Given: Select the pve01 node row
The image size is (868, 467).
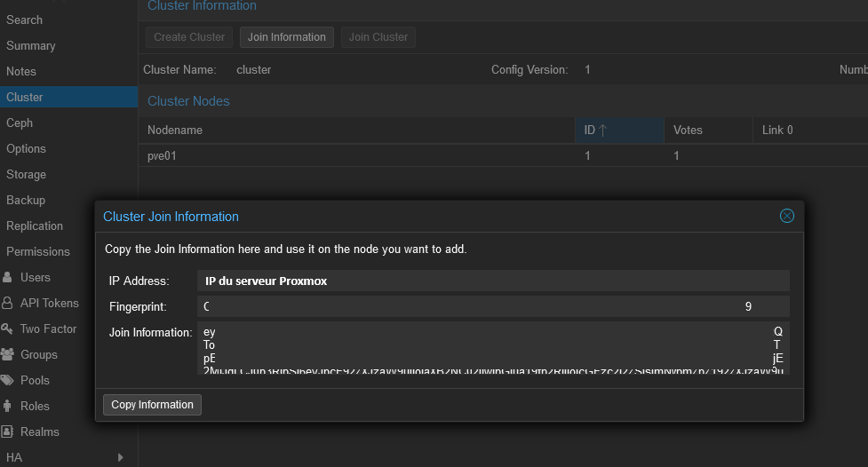Looking at the screenshot, I should tap(355, 155).
